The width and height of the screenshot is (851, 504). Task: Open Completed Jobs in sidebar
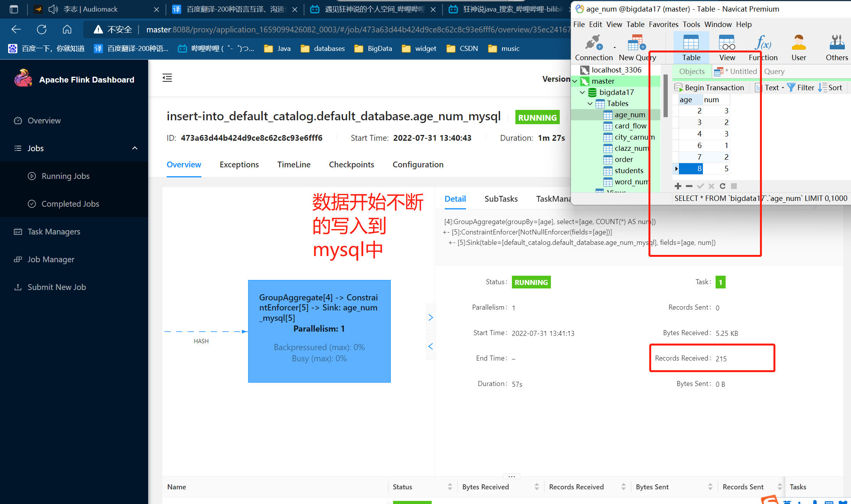[70, 204]
